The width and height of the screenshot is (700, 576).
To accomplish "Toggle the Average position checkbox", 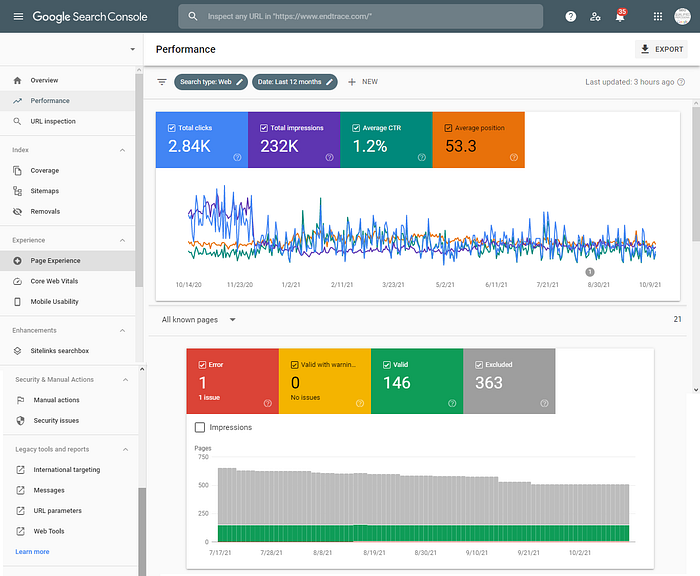I will 448,128.
